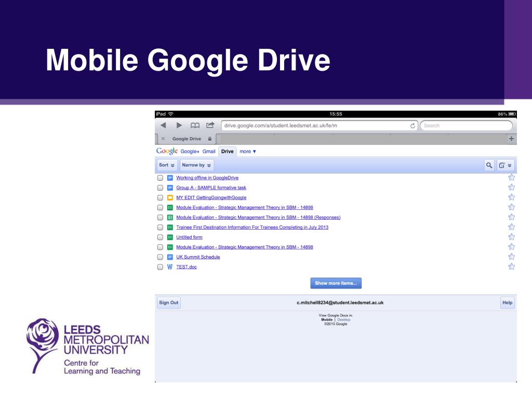Screen dimensions: 532x399
Task: Check the TEST.doc box
Action: click(160, 267)
